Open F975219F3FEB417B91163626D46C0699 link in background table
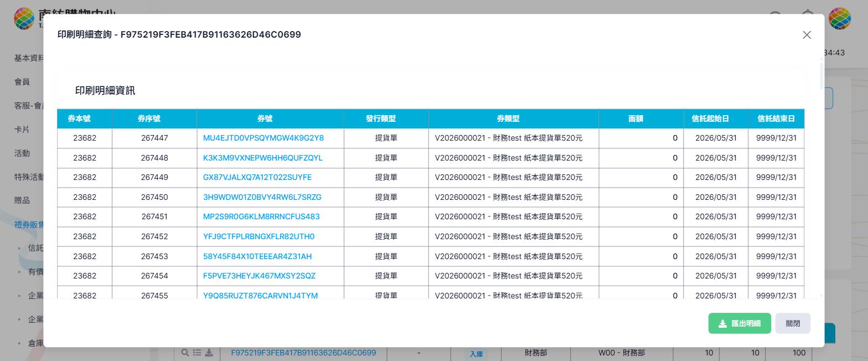This screenshot has height=361, width=868. (x=303, y=353)
